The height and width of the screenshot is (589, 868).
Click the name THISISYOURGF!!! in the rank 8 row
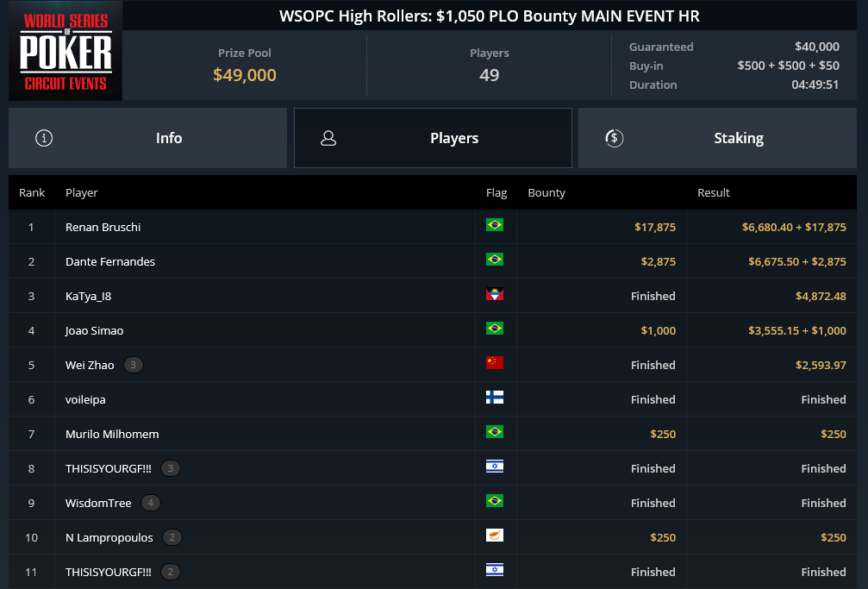click(x=109, y=469)
